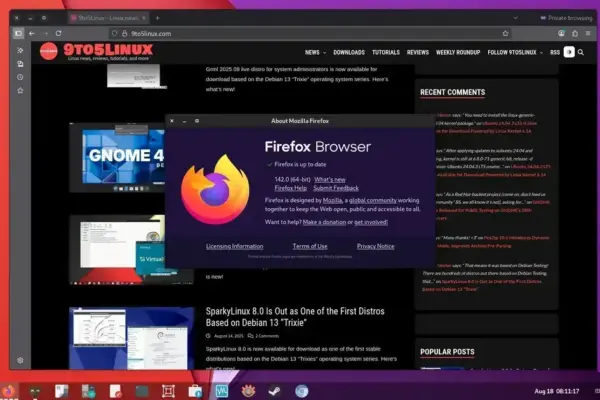
Task: Open the globe browser icon in taskbar
Action: (302, 391)
